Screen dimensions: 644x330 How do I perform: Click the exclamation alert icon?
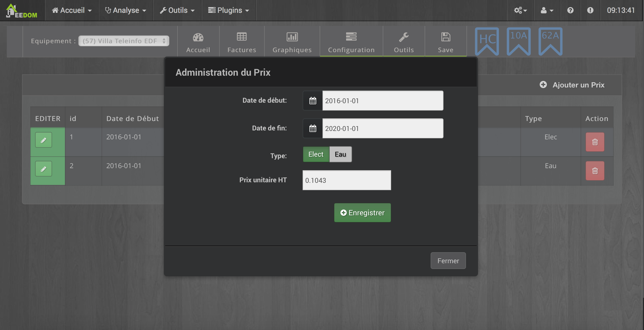[x=590, y=10]
